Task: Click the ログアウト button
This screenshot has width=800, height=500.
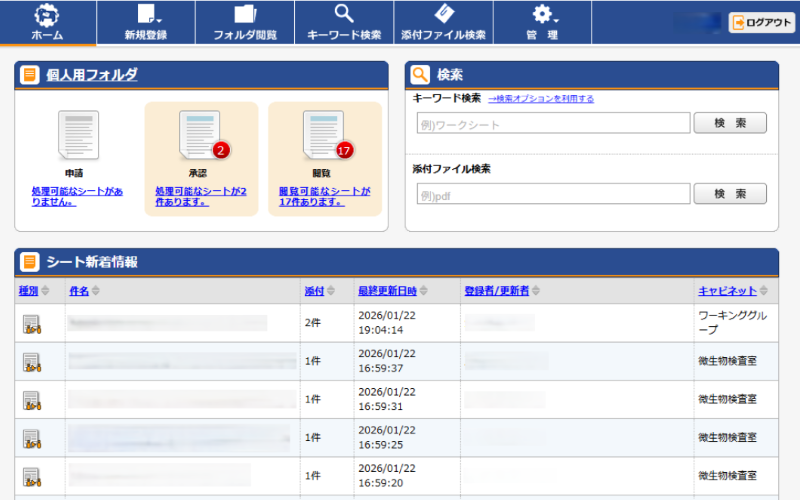Action: 762,23
